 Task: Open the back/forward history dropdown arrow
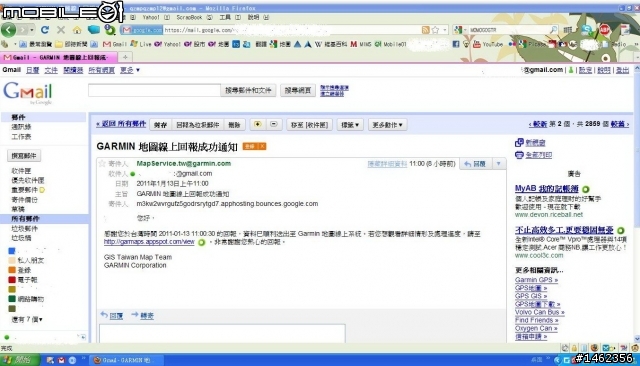coord(32,30)
